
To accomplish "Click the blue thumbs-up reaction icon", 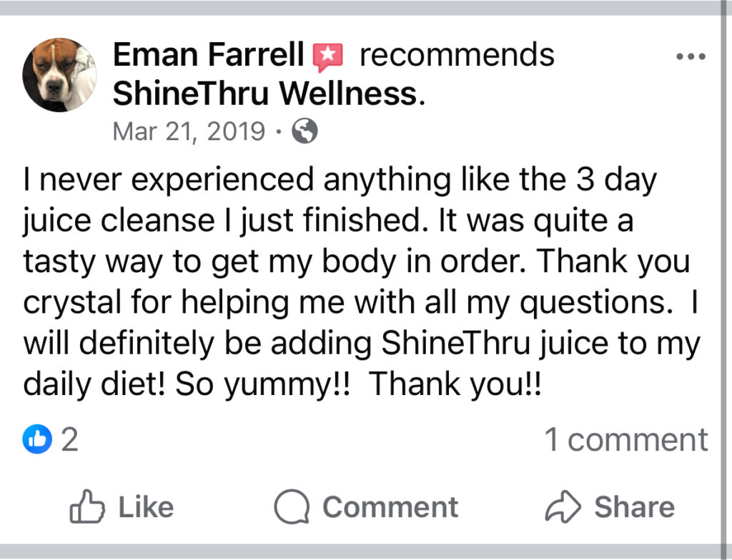I will point(37,439).
